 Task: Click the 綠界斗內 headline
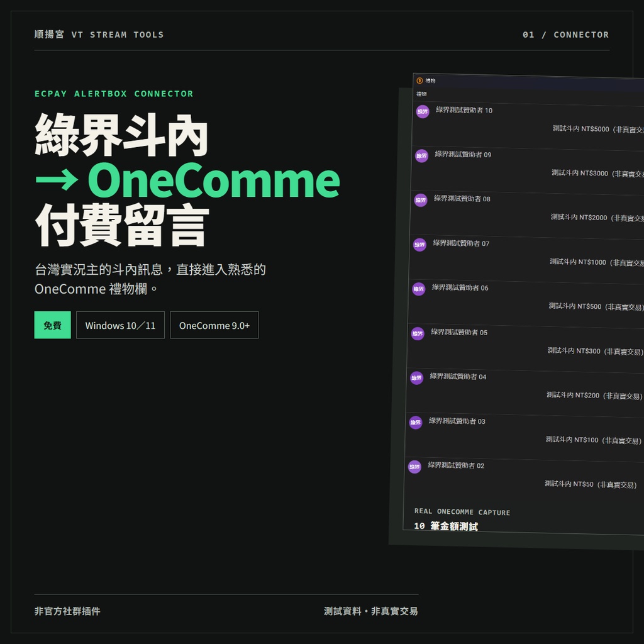coord(121,135)
